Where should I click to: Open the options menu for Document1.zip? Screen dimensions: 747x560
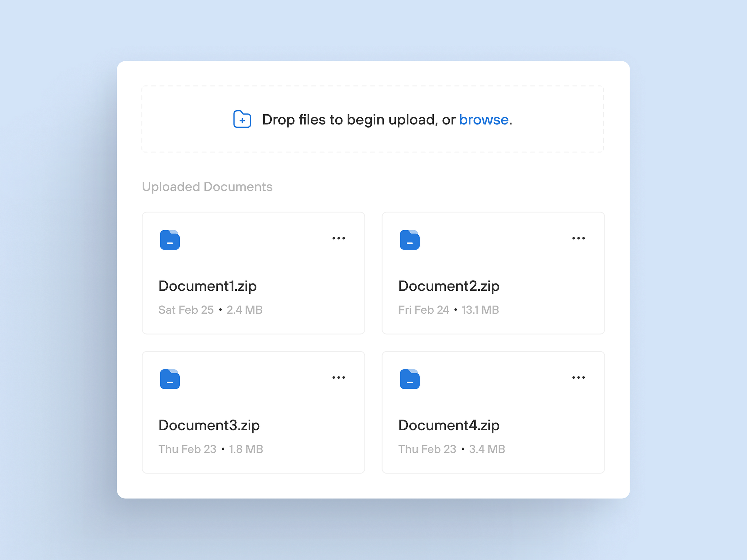pos(338,237)
